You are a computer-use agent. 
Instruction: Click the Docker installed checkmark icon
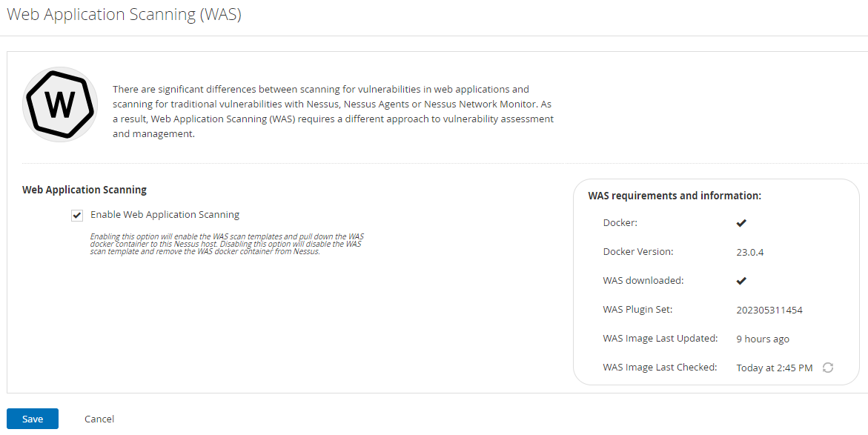(x=741, y=223)
